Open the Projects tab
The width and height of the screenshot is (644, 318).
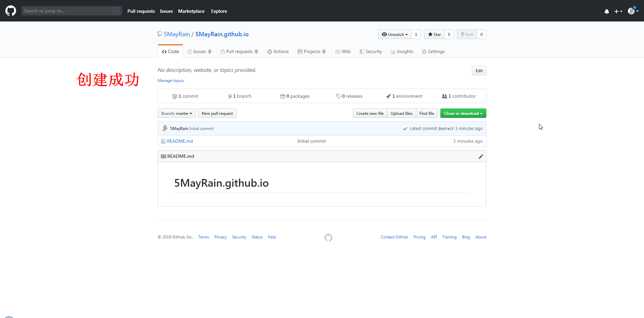point(312,51)
